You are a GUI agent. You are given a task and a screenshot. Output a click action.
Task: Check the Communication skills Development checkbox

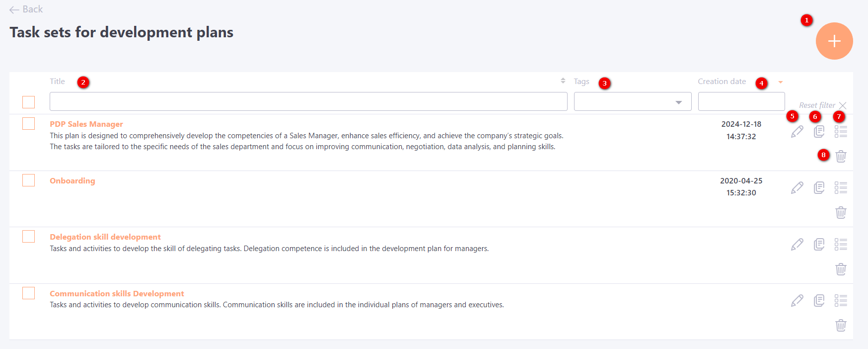(29, 293)
